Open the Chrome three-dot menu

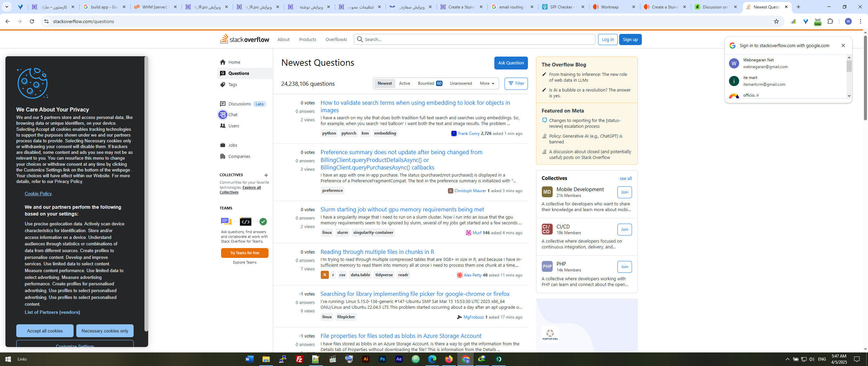(x=861, y=21)
